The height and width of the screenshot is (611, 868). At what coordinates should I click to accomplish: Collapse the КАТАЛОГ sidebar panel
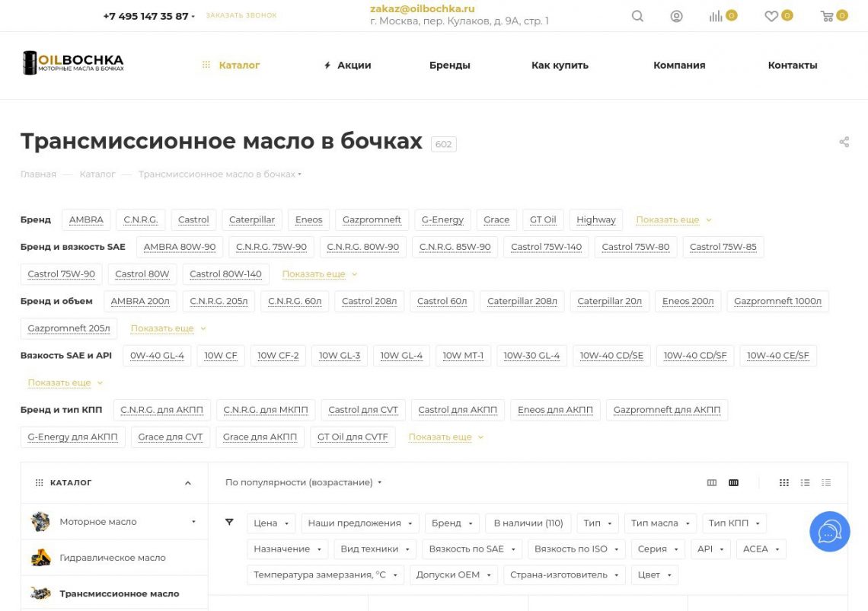pyautogui.click(x=188, y=482)
